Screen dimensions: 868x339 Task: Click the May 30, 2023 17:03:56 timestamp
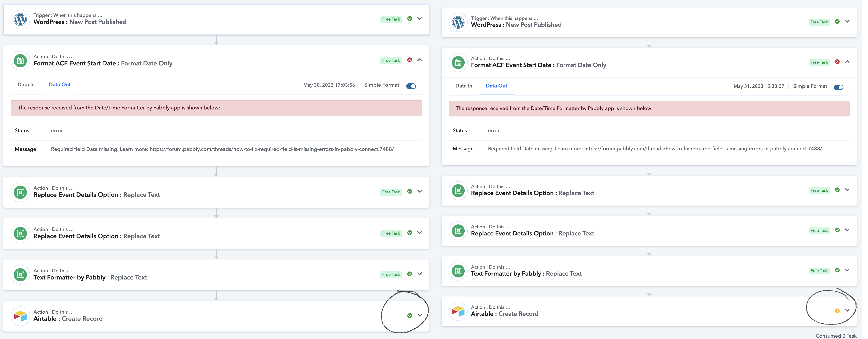point(329,85)
